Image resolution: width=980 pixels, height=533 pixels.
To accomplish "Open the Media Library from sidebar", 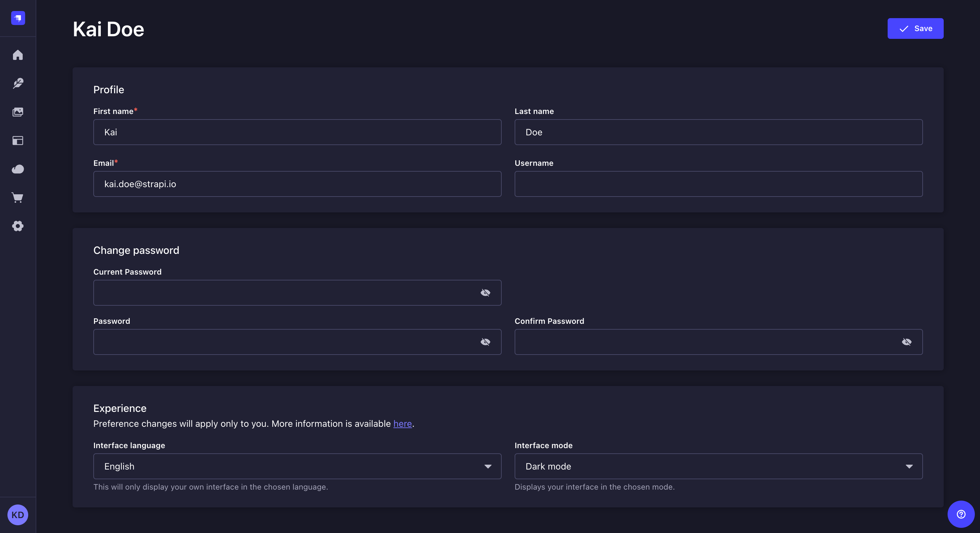I will click(17, 112).
